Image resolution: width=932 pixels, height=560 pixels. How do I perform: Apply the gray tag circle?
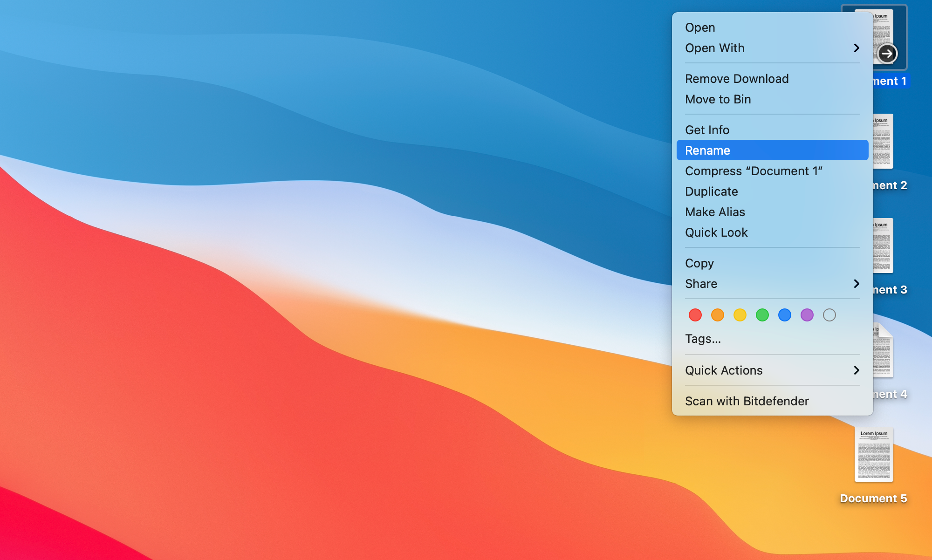[829, 315]
